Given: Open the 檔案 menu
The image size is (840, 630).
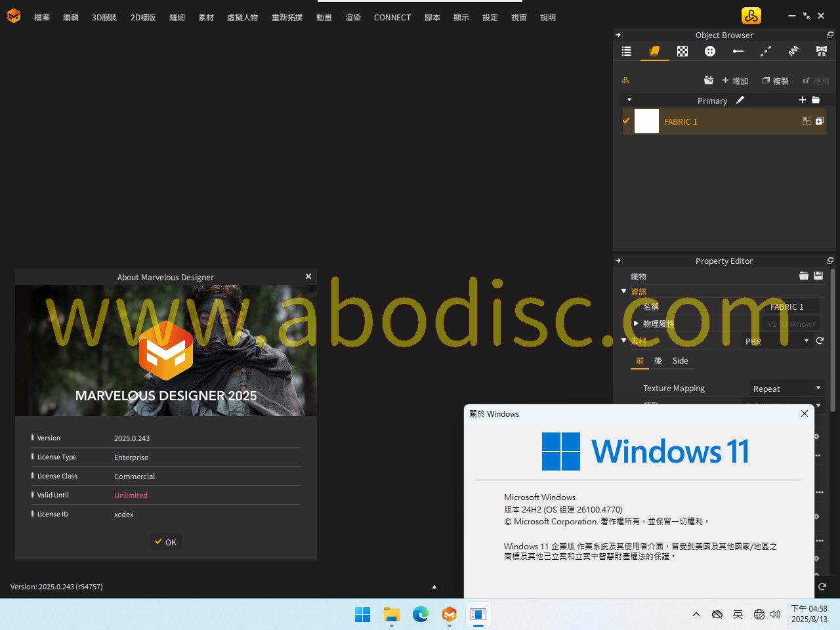Looking at the screenshot, I should pyautogui.click(x=42, y=18).
